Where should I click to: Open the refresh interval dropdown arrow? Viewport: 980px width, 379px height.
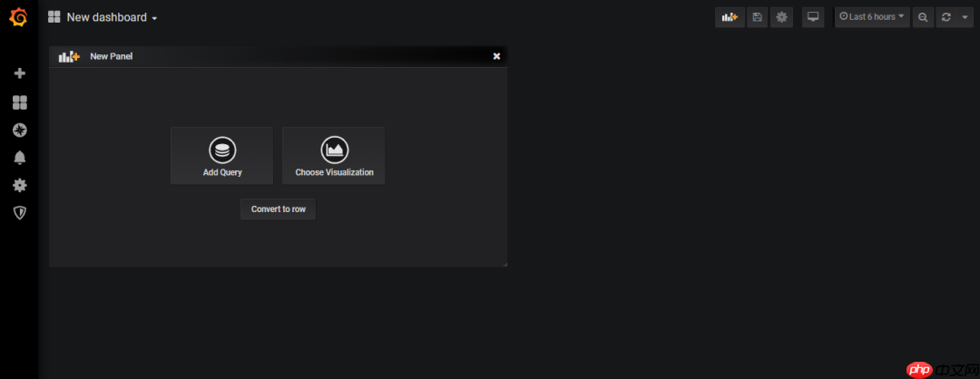pos(965,17)
